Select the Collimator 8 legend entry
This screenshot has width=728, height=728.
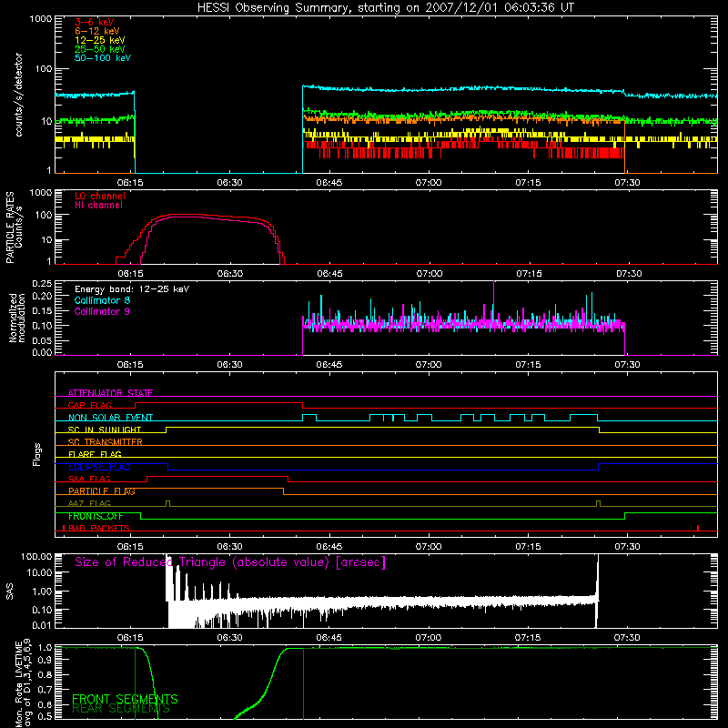coord(102,300)
